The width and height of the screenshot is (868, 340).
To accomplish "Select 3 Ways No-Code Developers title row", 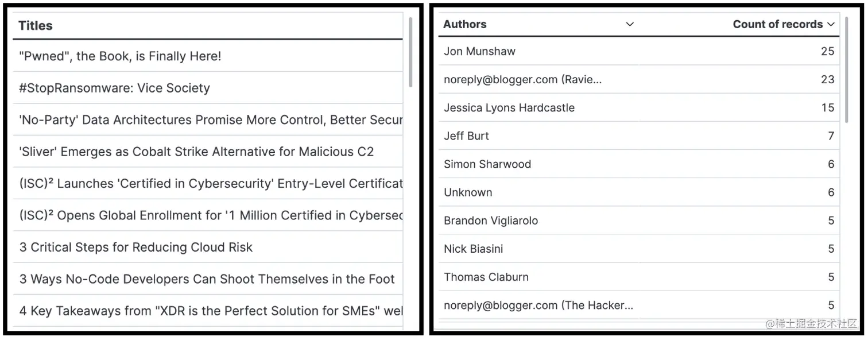I will coord(208,279).
